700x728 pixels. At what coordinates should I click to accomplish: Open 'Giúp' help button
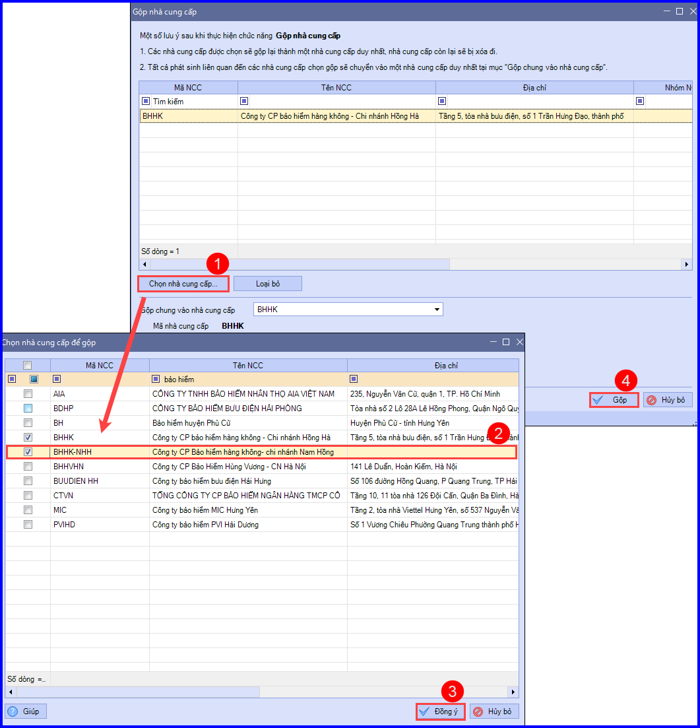point(26,711)
